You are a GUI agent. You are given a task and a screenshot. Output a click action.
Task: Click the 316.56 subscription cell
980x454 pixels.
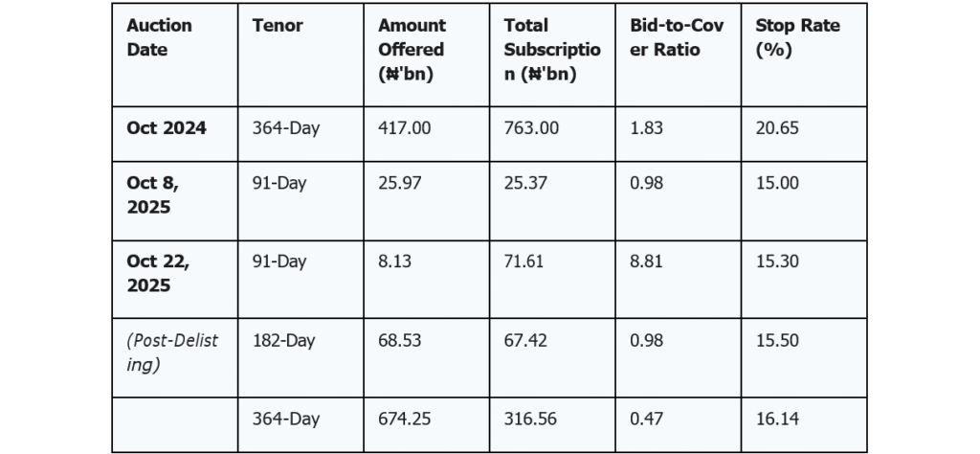point(531,419)
